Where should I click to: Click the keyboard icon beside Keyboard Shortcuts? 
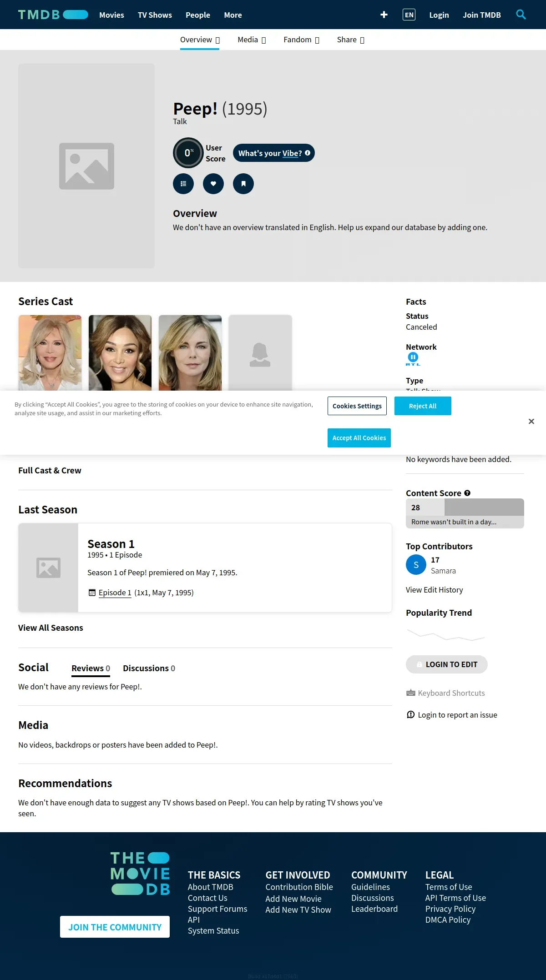click(x=411, y=693)
